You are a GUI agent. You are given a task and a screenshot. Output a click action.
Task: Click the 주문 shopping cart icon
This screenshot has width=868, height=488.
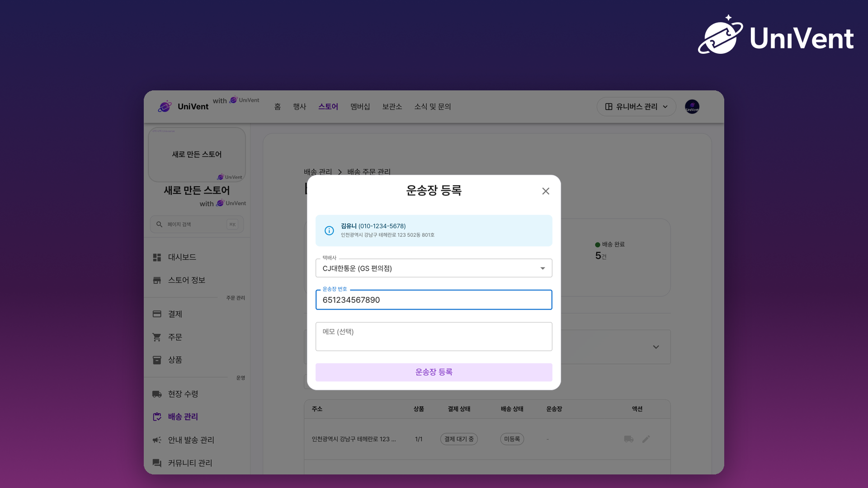tap(157, 337)
